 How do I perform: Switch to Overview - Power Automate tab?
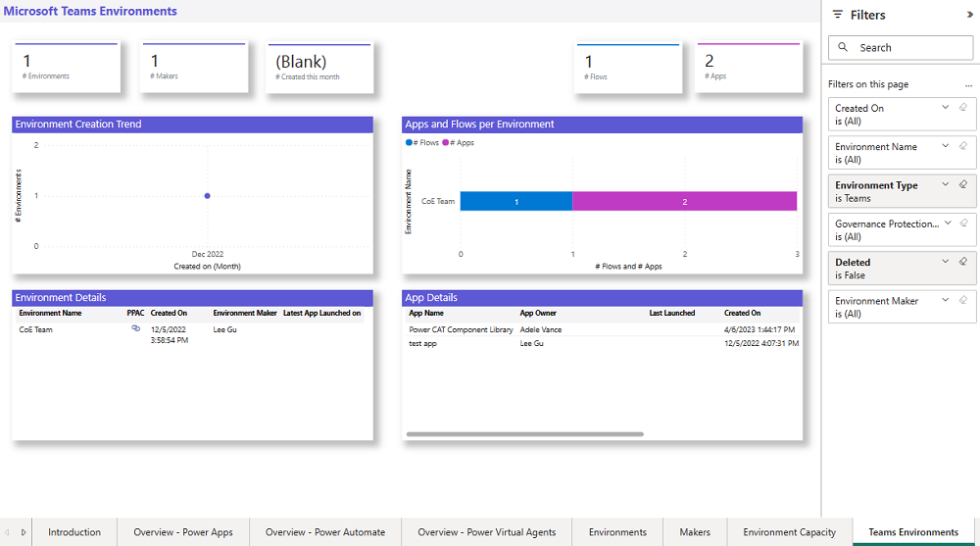[325, 532]
